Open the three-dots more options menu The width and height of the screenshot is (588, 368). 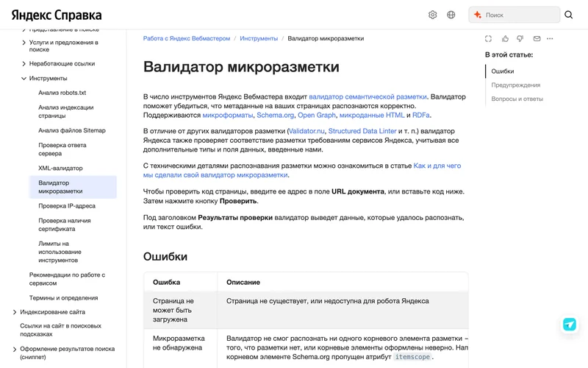(x=550, y=39)
